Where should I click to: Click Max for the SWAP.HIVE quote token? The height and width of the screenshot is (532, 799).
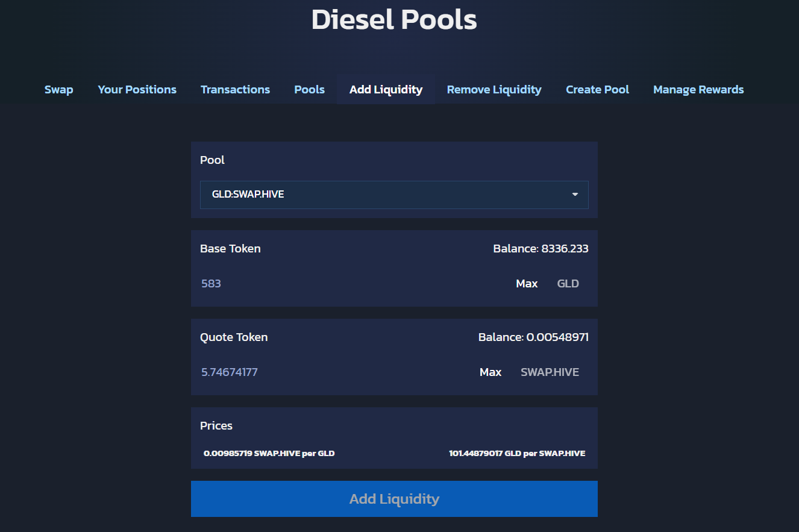tap(490, 372)
